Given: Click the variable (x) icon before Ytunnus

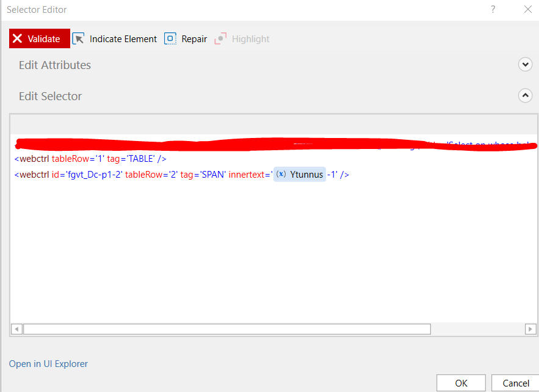Looking at the screenshot, I should (281, 174).
